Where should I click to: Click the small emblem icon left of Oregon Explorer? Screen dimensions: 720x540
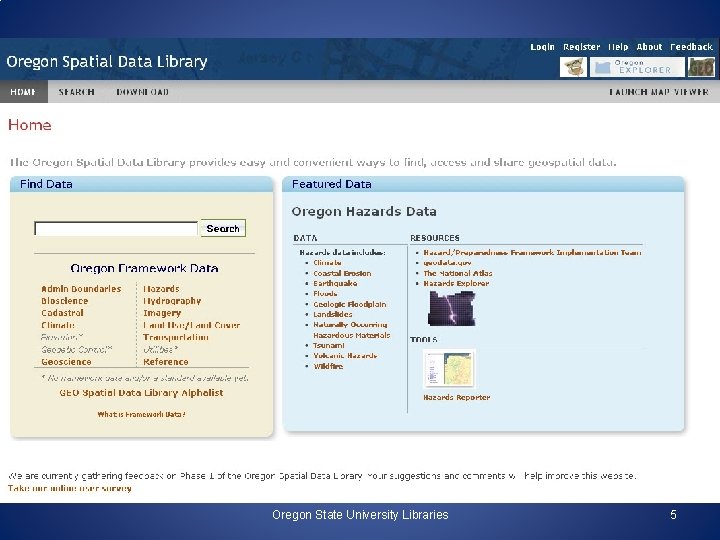pos(573,67)
